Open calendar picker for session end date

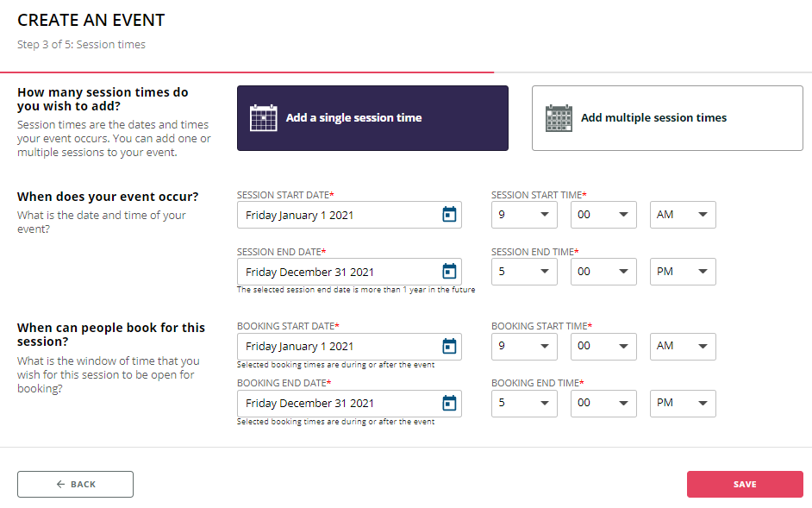coord(449,271)
